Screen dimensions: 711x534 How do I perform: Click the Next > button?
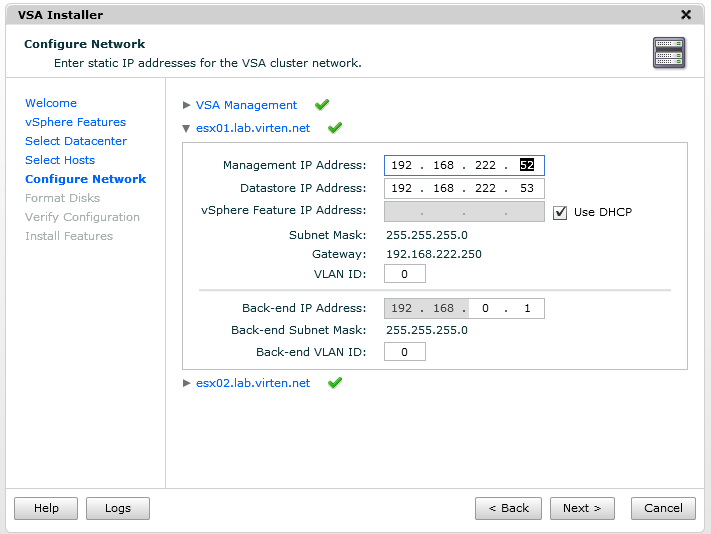pyautogui.click(x=582, y=508)
